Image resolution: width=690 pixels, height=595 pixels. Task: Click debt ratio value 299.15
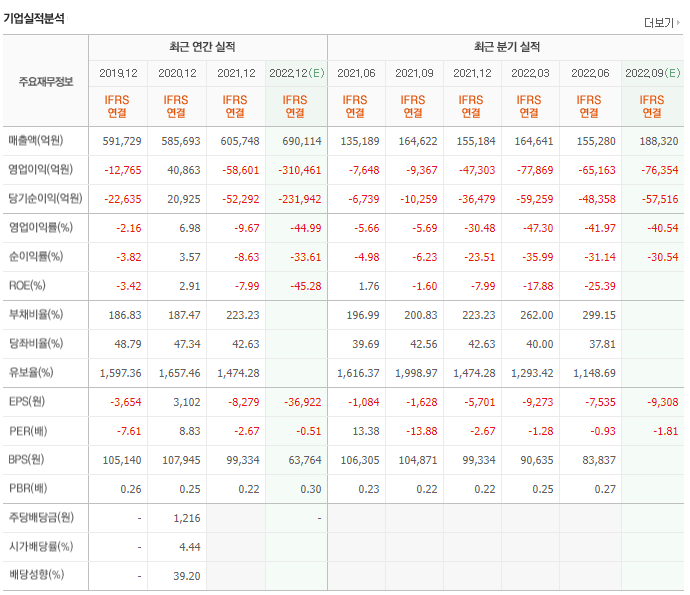599,316
